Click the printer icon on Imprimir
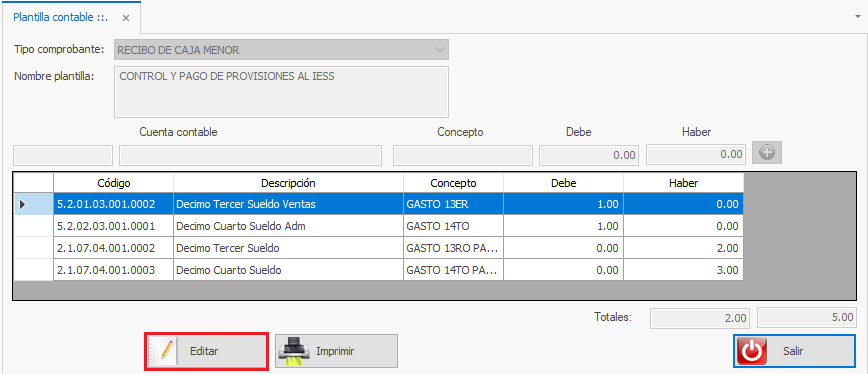The image size is (868, 374). coord(293,351)
